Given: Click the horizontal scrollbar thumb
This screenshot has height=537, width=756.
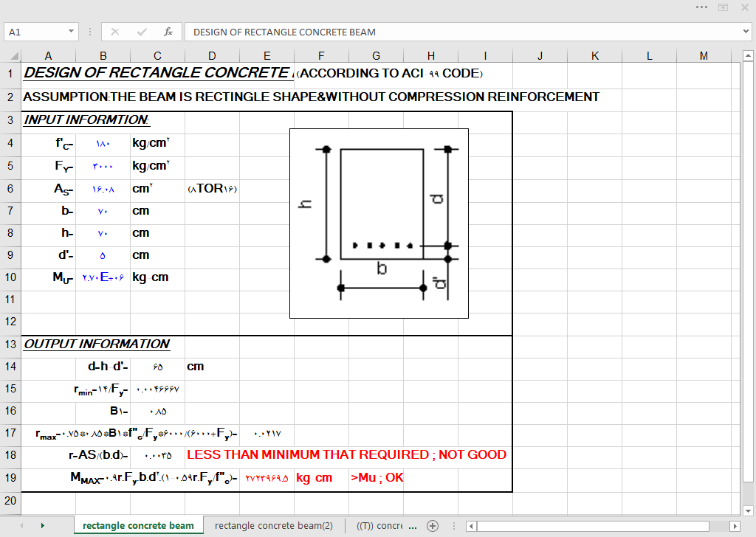Looking at the screenshot, I should click(593, 526).
